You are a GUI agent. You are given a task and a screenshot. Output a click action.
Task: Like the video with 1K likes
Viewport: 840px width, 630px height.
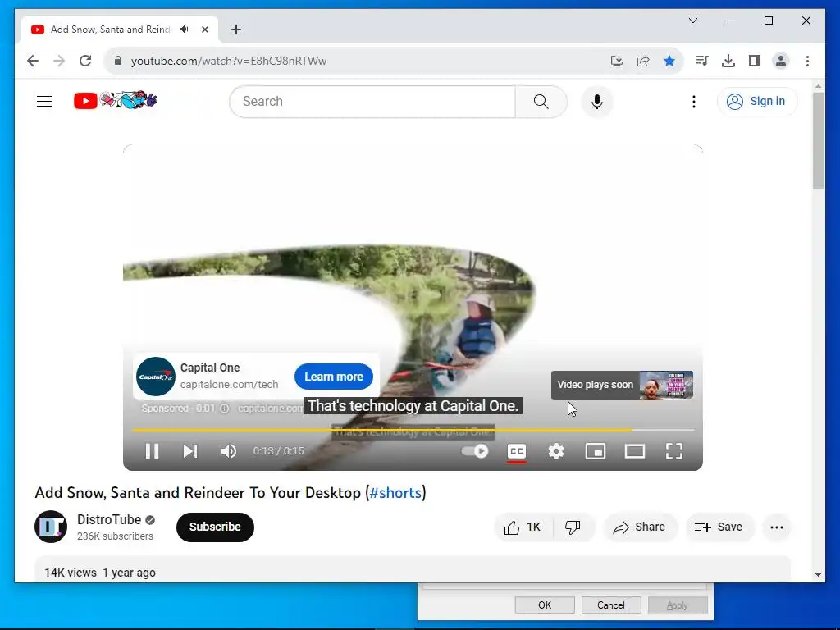coord(523,527)
